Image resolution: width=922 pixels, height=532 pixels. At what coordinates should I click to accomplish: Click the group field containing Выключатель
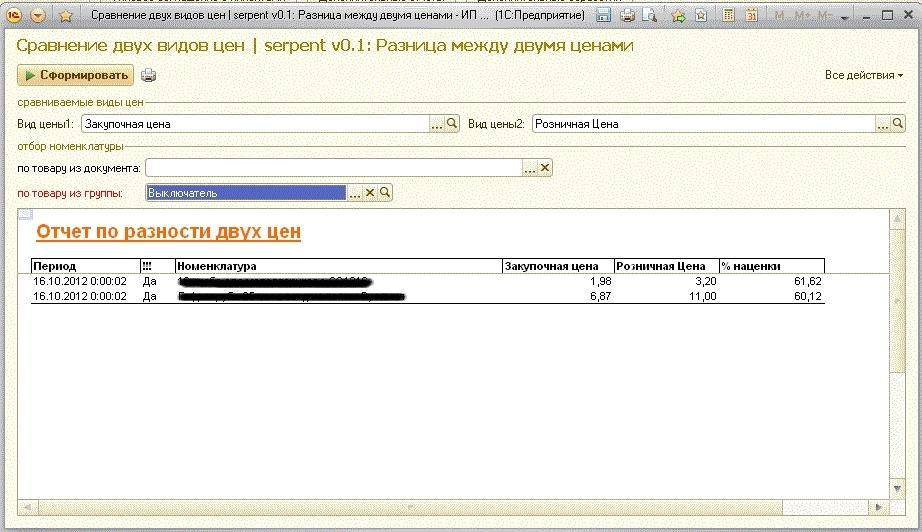coord(246,193)
